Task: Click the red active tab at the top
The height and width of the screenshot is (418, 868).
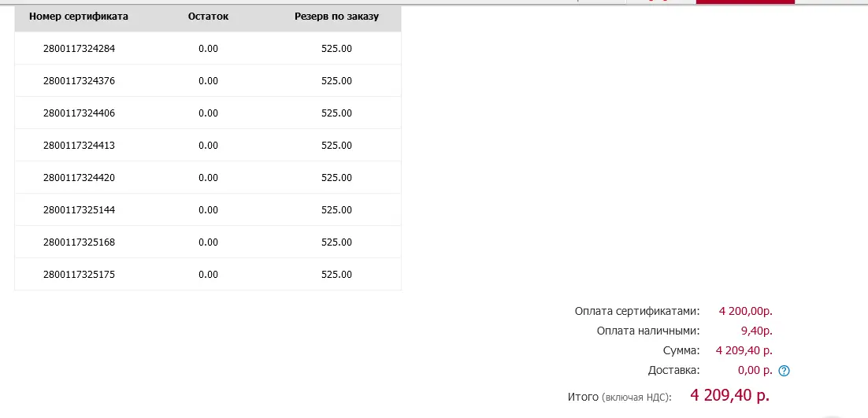Action: [x=745, y=2]
